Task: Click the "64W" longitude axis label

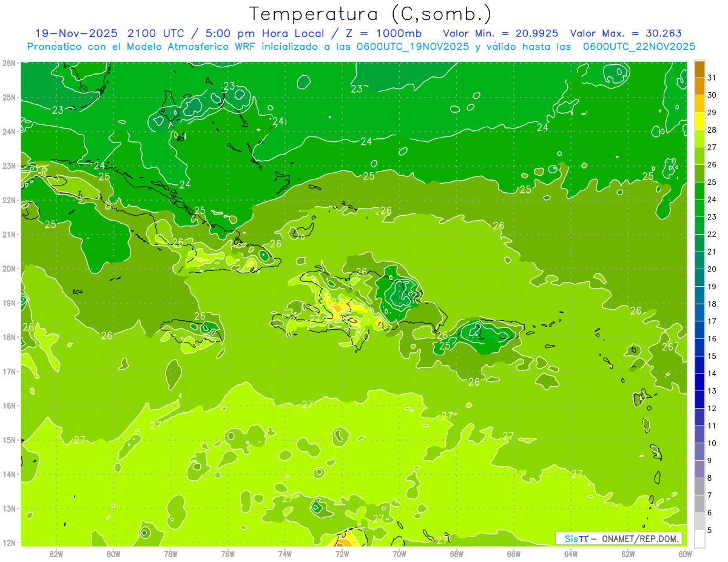Action: pos(571,553)
